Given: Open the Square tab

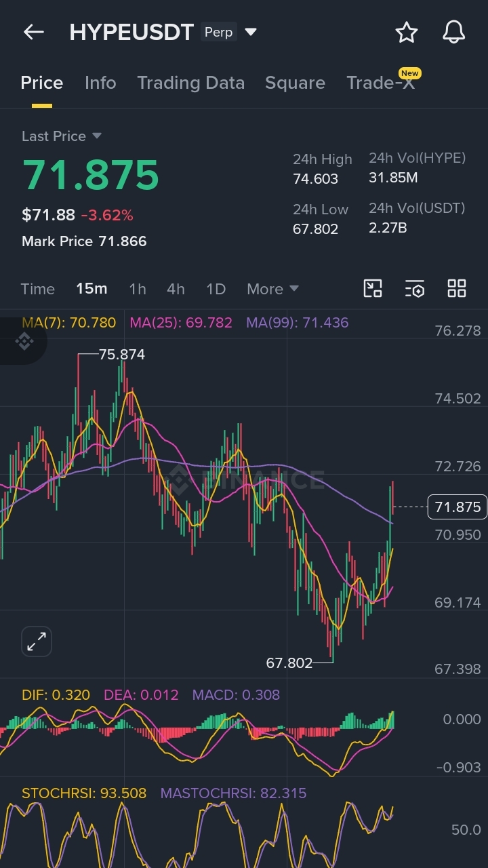Looking at the screenshot, I should click(295, 83).
